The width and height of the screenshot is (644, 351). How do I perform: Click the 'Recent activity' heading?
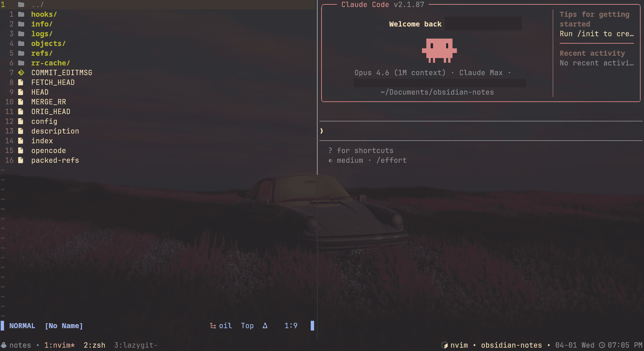click(x=592, y=53)
